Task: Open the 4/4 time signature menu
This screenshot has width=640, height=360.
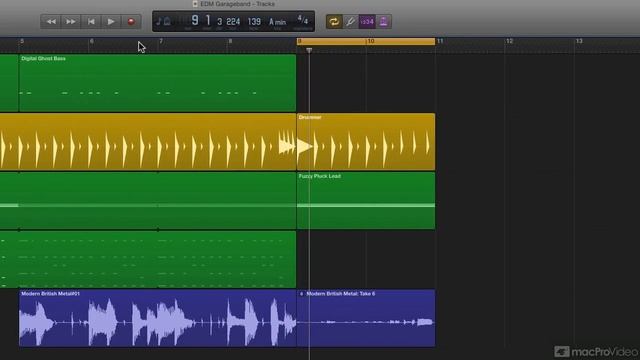Action: [x=302, y=20]
